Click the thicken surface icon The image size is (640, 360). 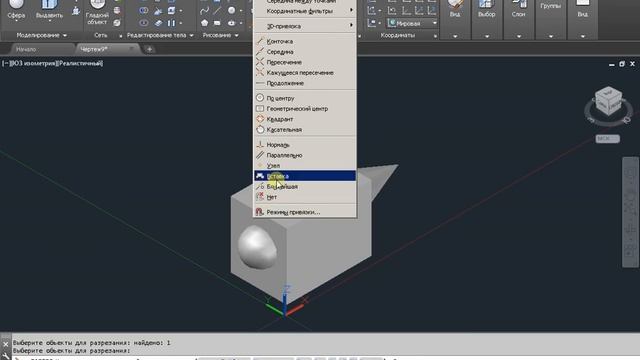158,23
